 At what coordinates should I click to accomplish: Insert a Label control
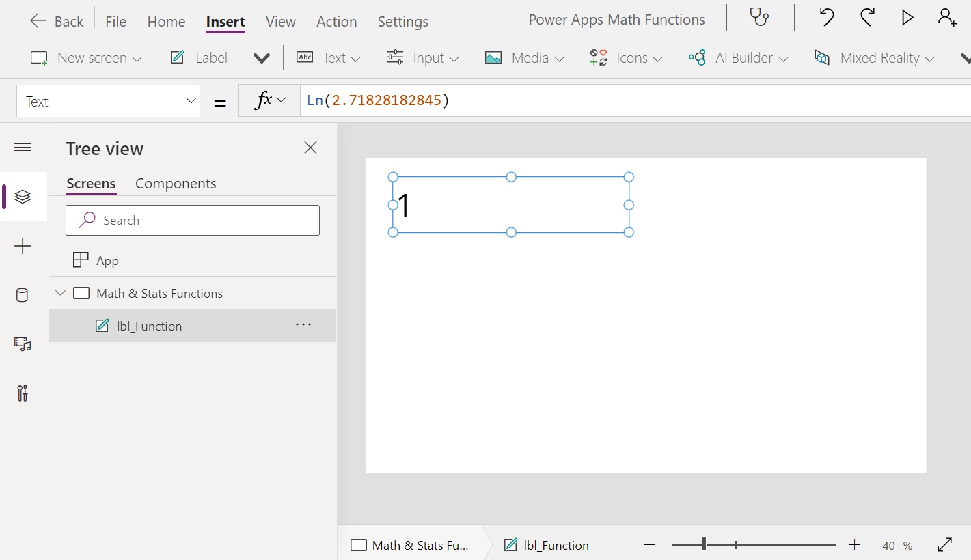[198, 57]
